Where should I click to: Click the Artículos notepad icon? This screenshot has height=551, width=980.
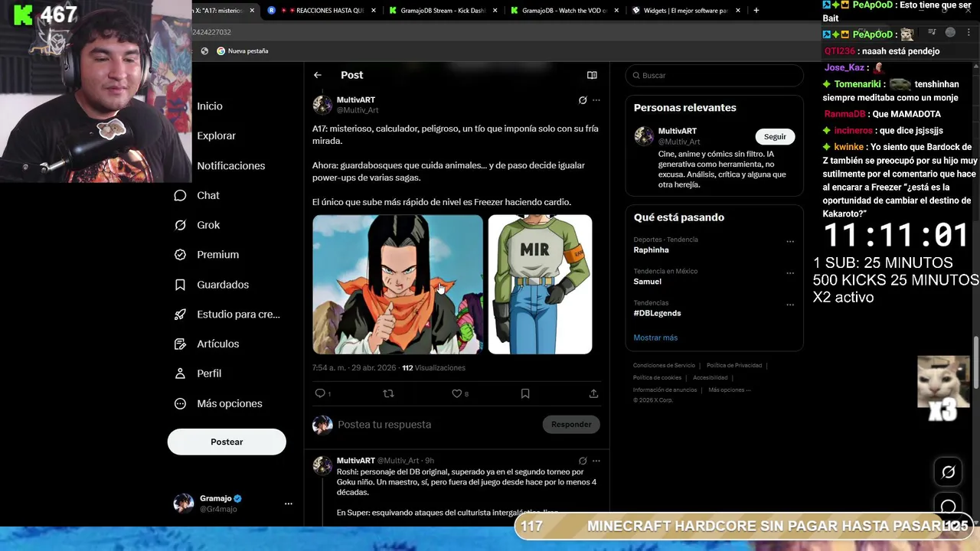point(180,344)
